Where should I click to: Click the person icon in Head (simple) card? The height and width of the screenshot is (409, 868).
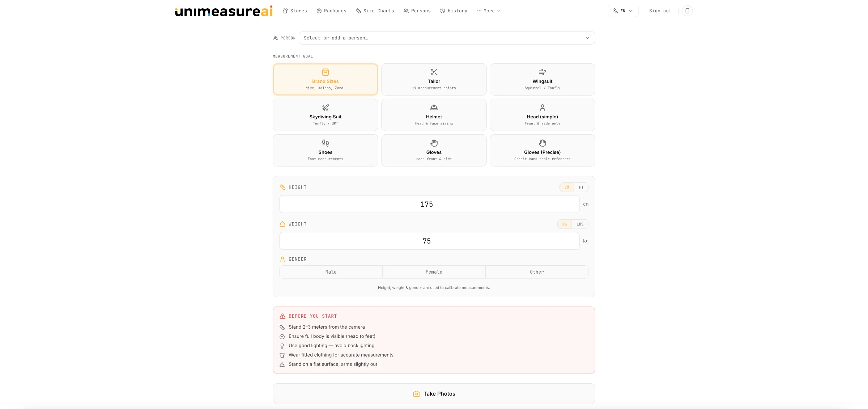point(542,107)
